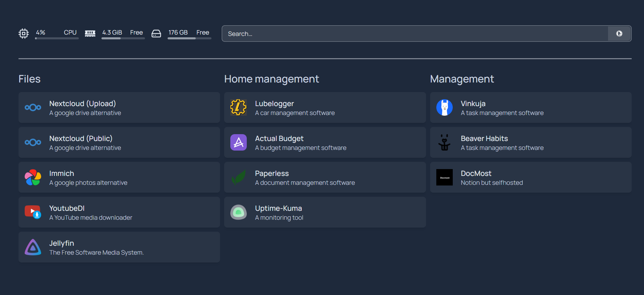Click the Files group heading
Screen dimensions: 644x295
click(x=29, y=79)
